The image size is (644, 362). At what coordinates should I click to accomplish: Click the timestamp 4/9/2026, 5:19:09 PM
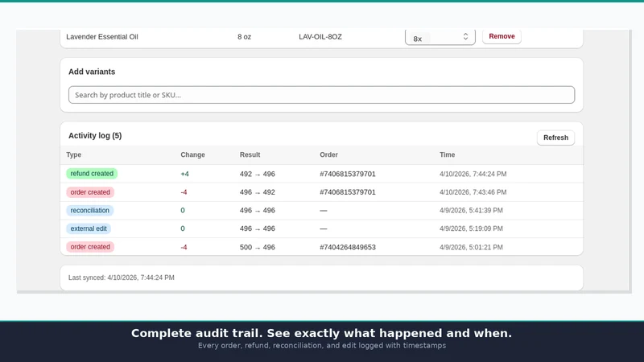471,228
